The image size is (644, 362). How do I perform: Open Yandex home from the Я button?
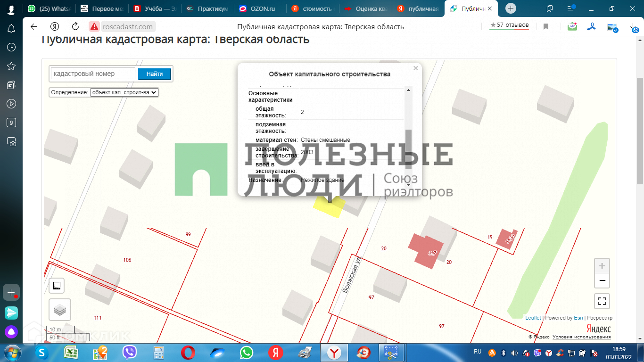55,26
